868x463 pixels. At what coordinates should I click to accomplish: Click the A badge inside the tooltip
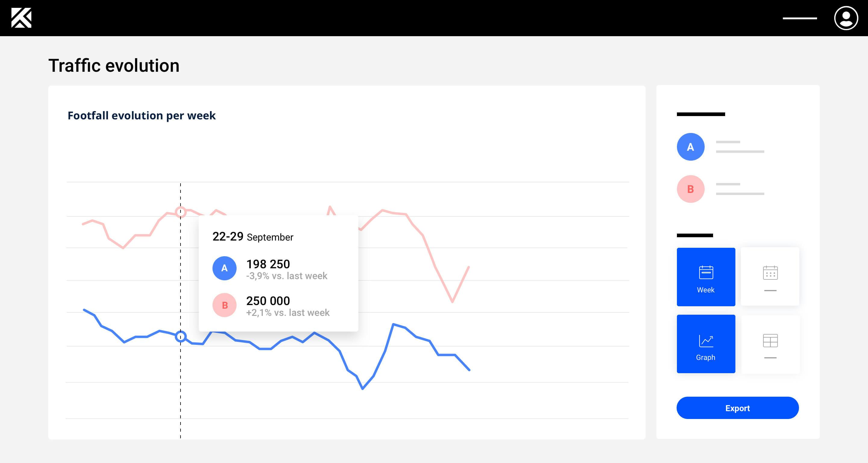point(225,268)
